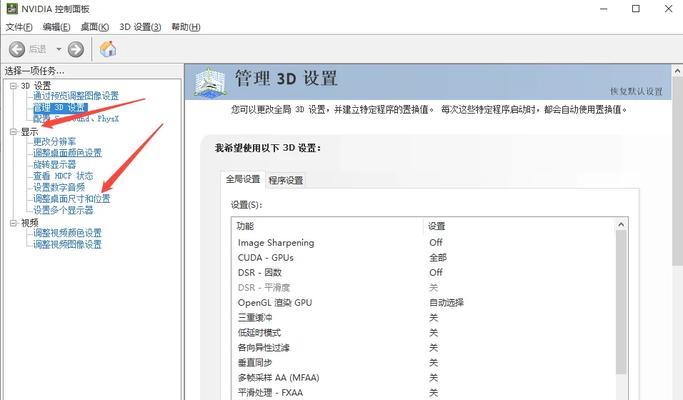Click 全部 value for CUDA - GPUs
This screenshot has height=400, width=683.
coord(438,258)
